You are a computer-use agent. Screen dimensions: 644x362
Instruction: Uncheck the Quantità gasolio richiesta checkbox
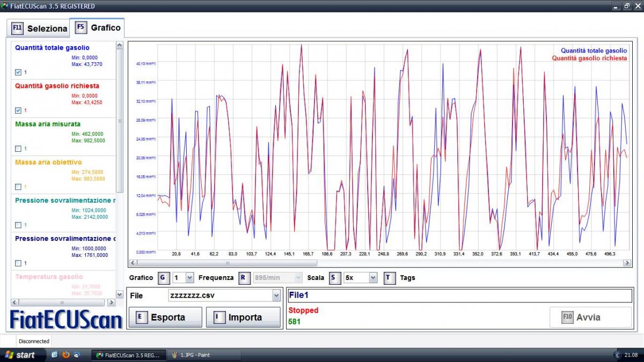[x=18, y=110]
